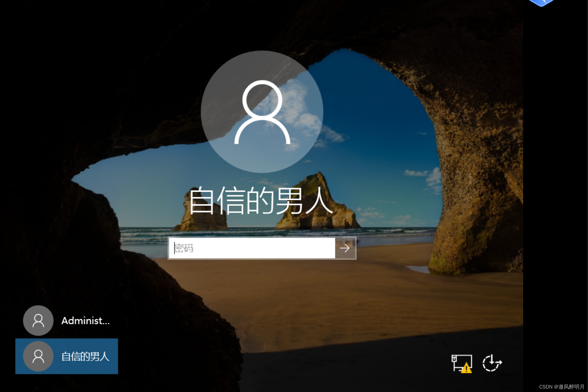Select the Administrator account avatar
The width and height of the screenshot is (588, 392).
pos(38,320)
